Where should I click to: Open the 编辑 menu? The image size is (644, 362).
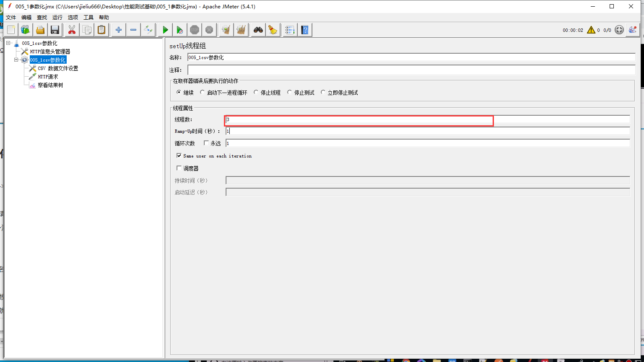click(26, 17)
